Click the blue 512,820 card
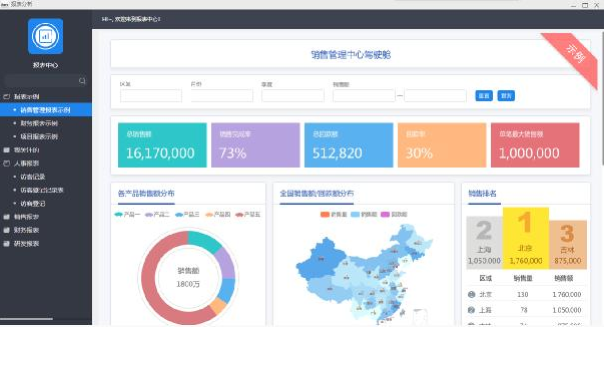 pos(349,145)
